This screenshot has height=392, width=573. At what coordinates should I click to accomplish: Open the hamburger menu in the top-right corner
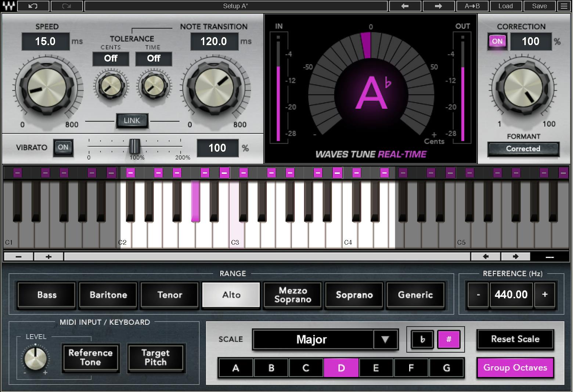tap(564, 6)
